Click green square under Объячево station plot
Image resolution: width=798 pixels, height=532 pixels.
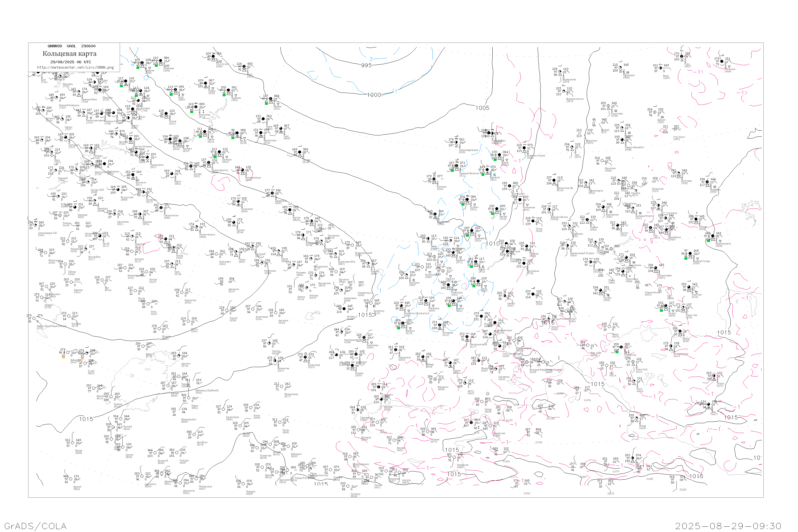(156, 65)
